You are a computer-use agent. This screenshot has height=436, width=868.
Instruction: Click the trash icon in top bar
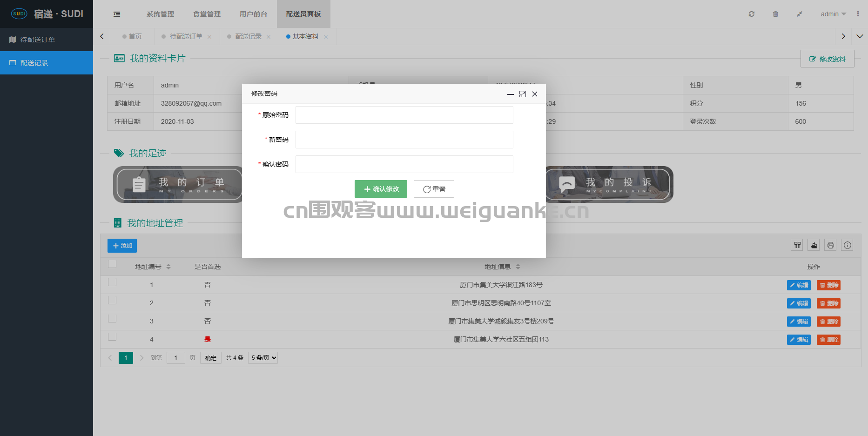[775, 14]
